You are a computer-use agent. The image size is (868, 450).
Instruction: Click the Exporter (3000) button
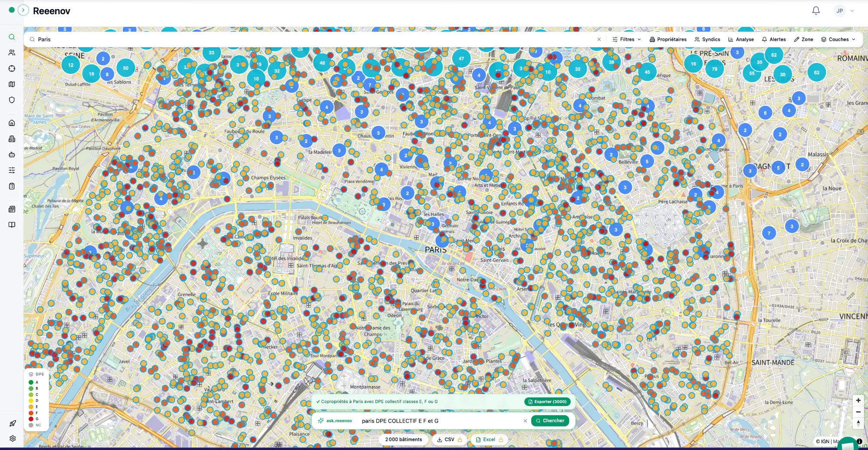click(547, 402)
